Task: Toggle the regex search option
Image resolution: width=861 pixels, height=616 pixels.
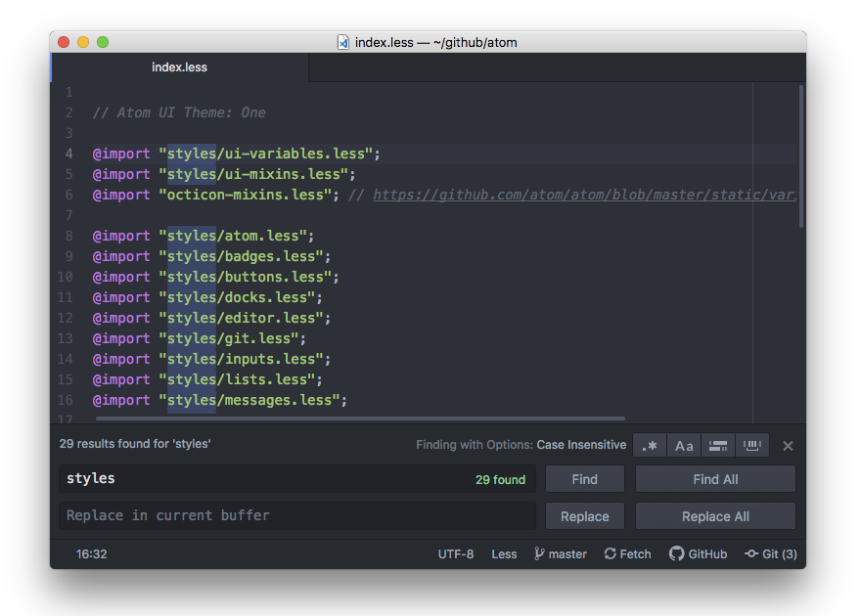Action: (650, 446)
